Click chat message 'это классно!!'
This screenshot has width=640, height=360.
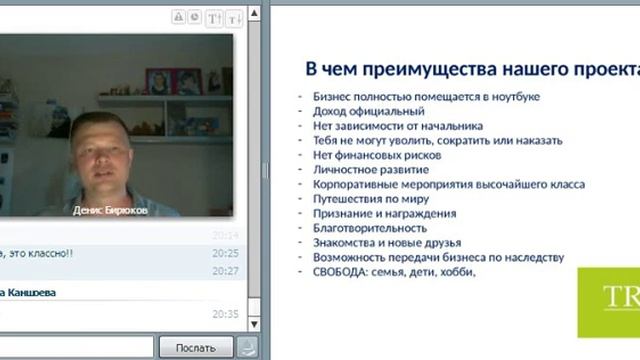click(x=41, y=253)
